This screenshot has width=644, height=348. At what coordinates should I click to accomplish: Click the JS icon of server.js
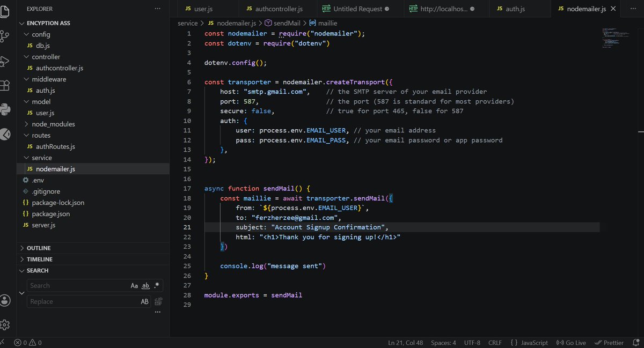coord(26,225)
